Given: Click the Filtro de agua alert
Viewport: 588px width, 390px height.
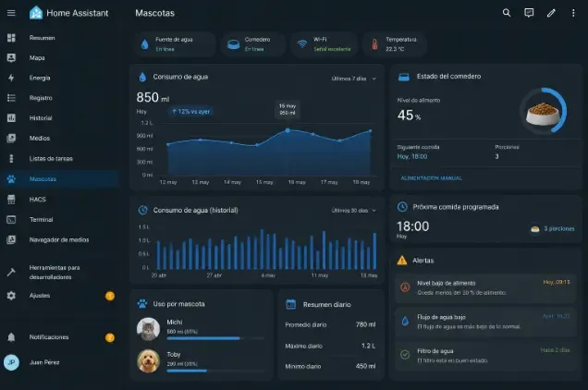Looking at the screenshot, I should (x=485, y=356).
